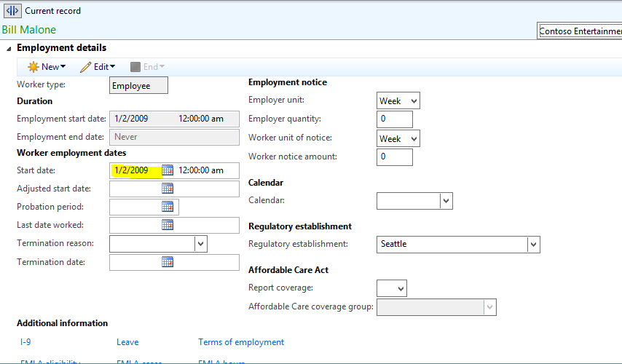
Task: Open calendar picker for Probation period
Action: coord(168,207)
